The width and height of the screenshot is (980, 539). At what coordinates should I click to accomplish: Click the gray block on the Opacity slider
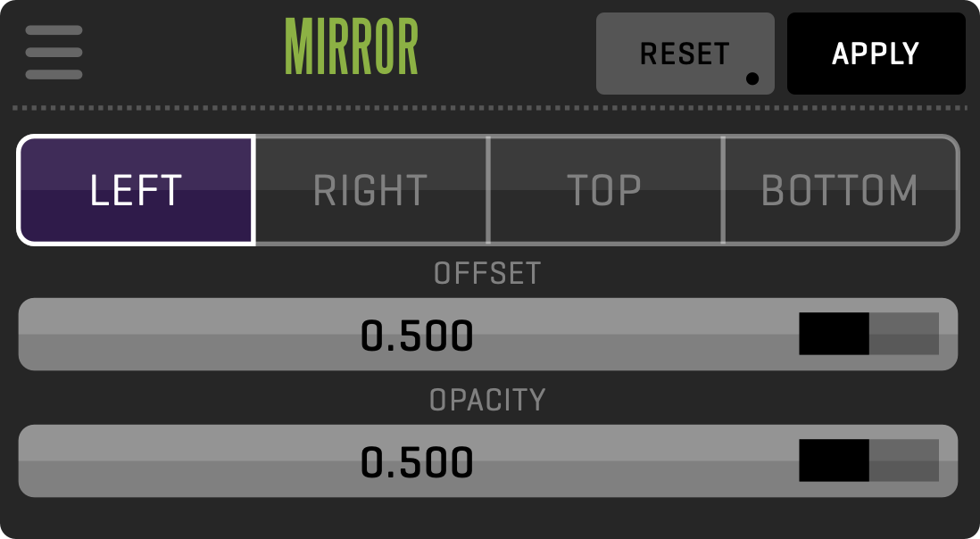point(904,460)
